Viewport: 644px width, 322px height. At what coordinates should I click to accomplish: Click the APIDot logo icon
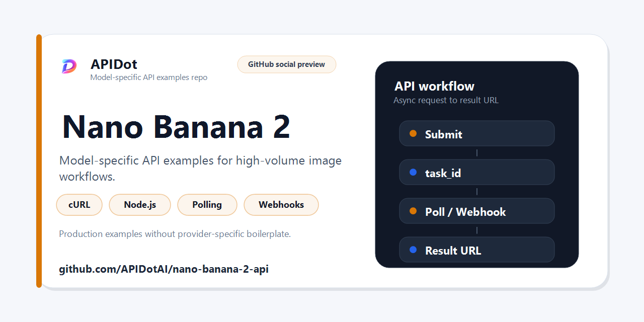pos(69,66)
